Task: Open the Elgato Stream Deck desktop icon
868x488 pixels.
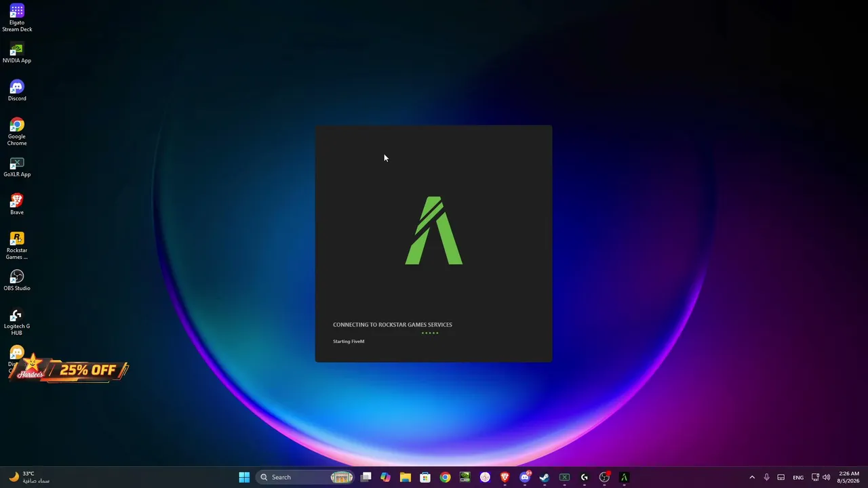Action: pos(17,18)
